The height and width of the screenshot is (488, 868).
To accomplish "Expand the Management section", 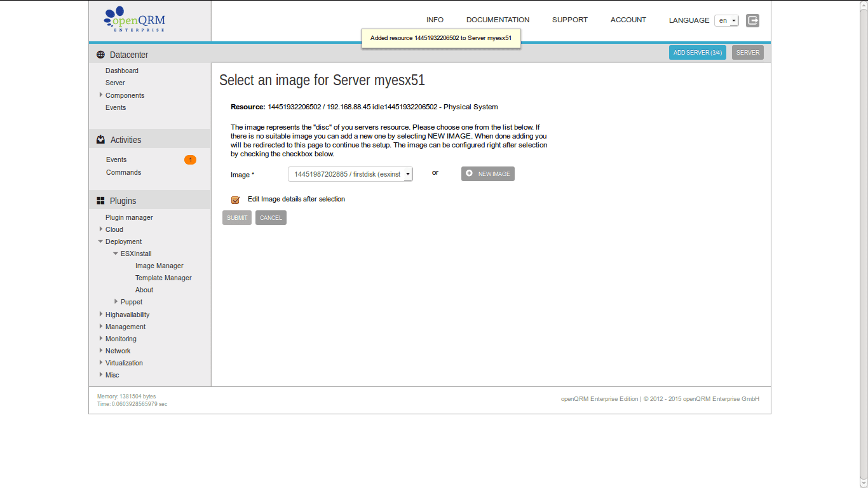I will [x=101, y=327].
